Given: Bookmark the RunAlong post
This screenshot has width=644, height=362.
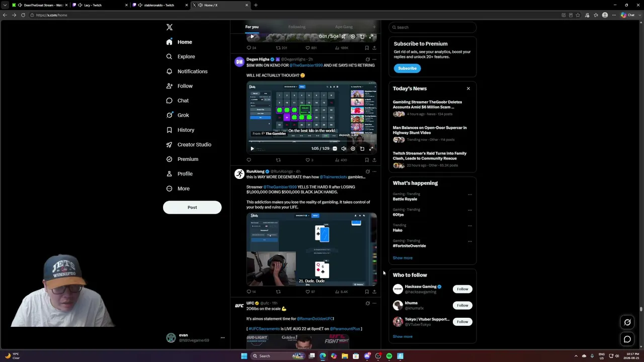Looking at the screenshot, I should click(x=367, y=292).
